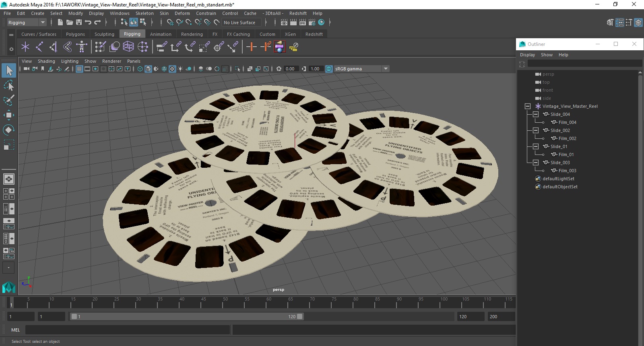Pick the Paint Selection tool

pos(9,100)
